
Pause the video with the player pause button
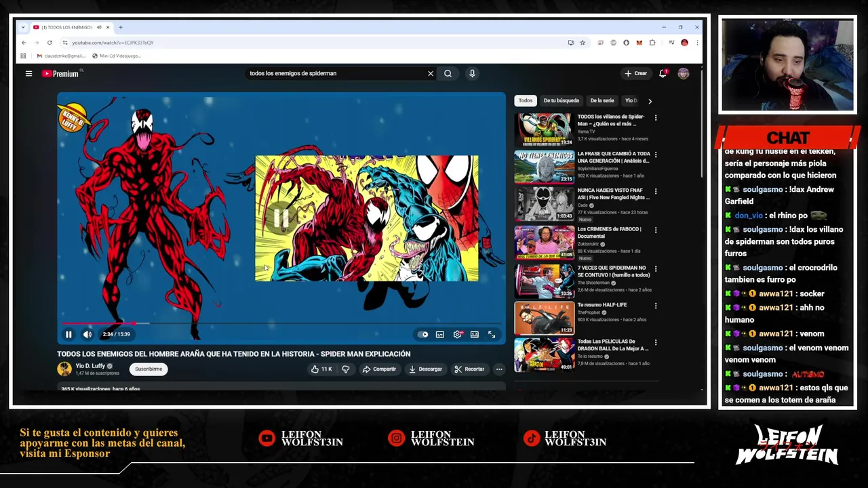68,334
